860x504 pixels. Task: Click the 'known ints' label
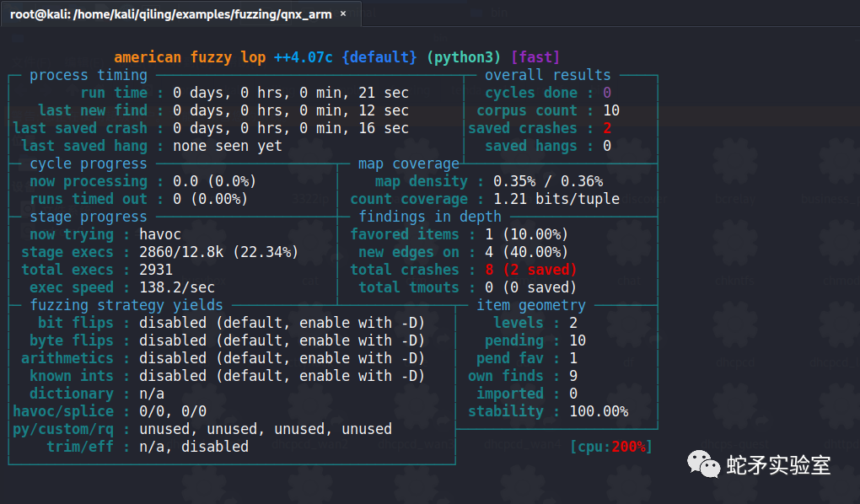[x=72, y=376]
